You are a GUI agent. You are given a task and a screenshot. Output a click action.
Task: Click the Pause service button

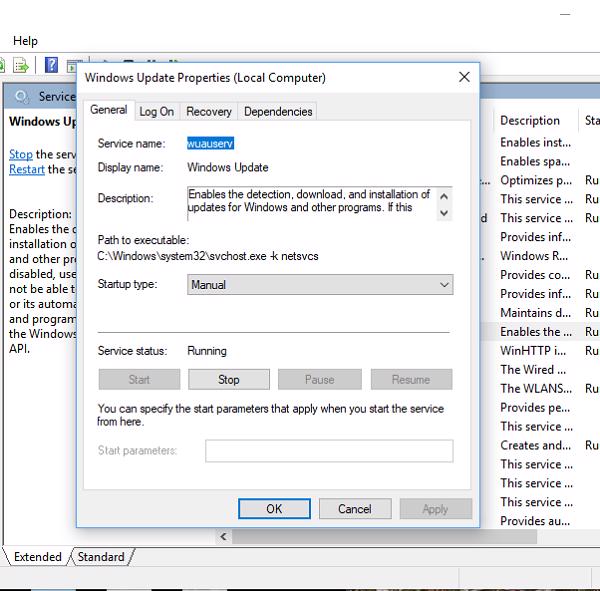point(320,379)
